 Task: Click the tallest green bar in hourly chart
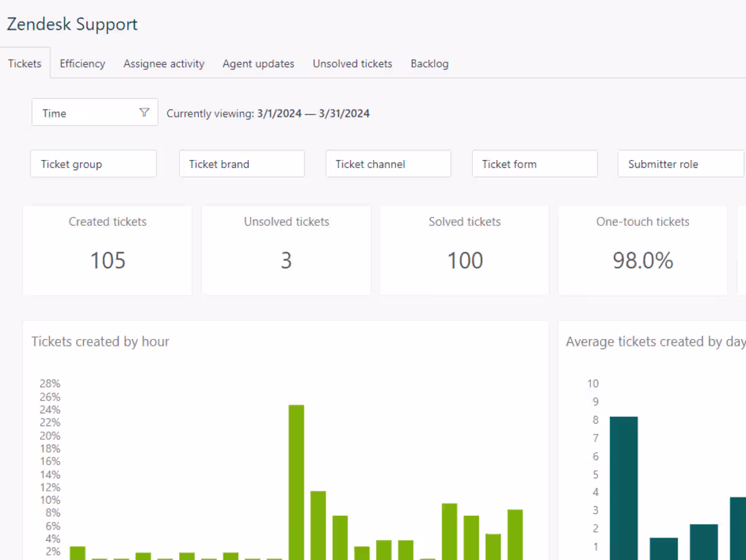click(296, 481)
